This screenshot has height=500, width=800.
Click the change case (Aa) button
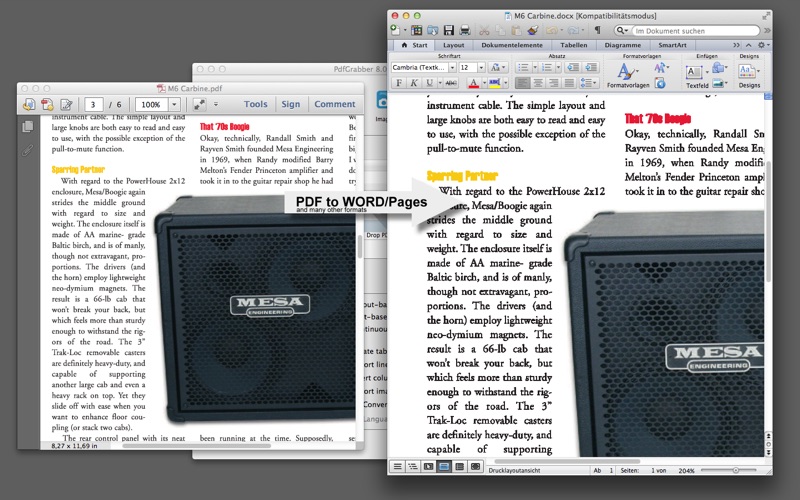[x=497, y=67]
